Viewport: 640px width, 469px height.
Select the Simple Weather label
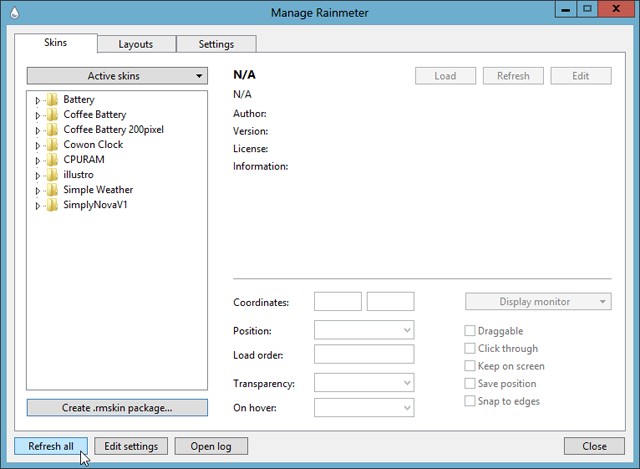[98, 190]
